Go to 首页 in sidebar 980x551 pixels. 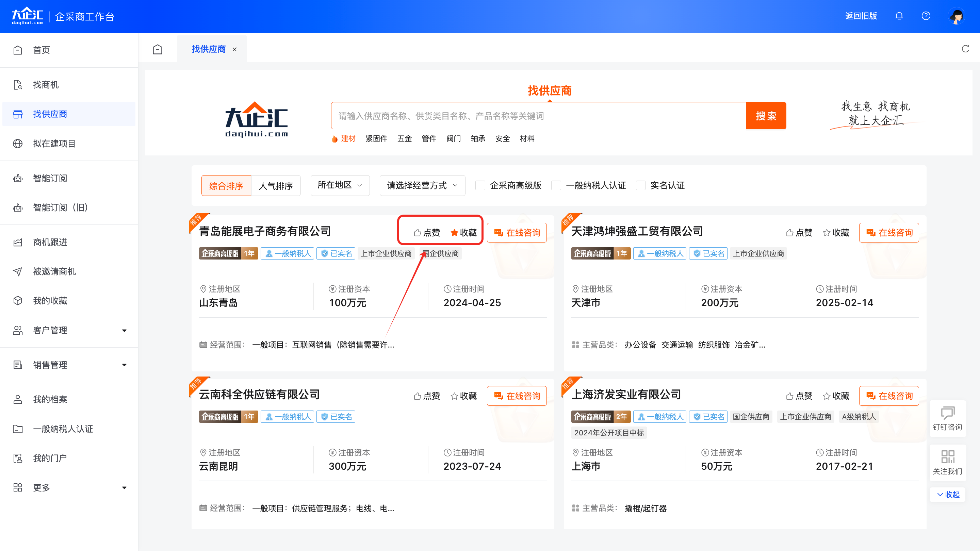(69, 50)
